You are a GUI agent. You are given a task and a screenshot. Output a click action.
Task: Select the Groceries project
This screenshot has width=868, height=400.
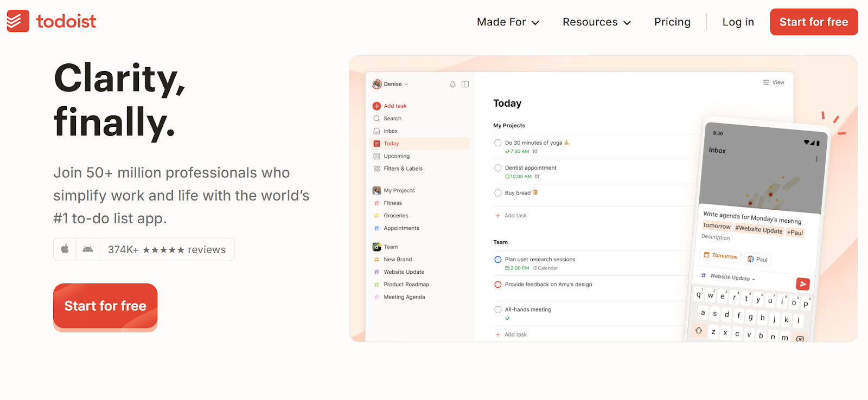396,216
